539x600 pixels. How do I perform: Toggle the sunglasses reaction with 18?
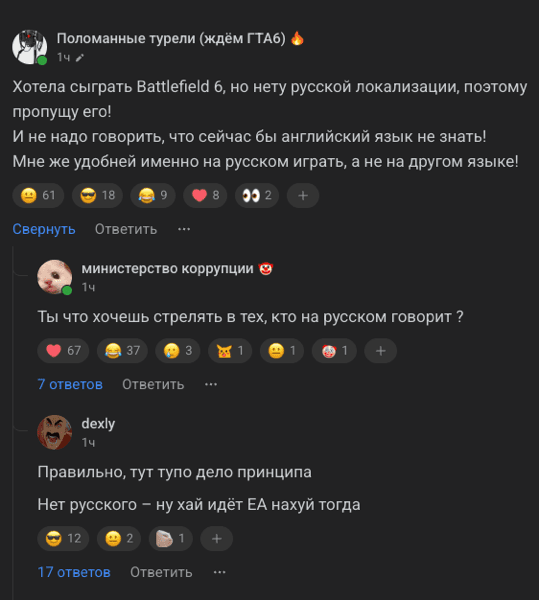pos(97,196)
